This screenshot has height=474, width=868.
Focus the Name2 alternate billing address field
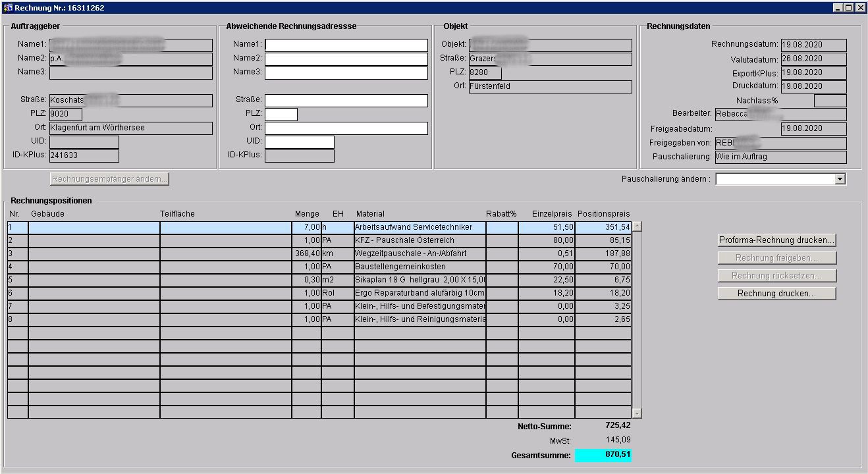tap(346, 59)
